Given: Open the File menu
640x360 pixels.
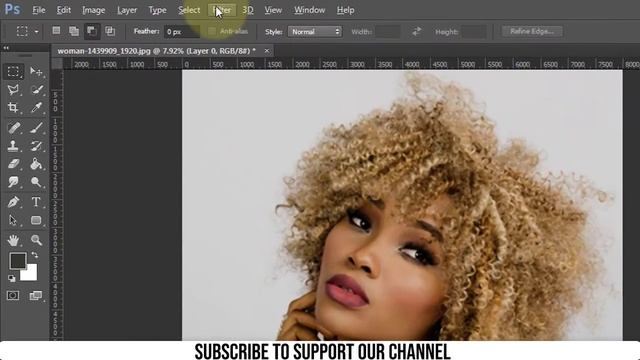Looking at the screenshot, I should tap(39, 10).
